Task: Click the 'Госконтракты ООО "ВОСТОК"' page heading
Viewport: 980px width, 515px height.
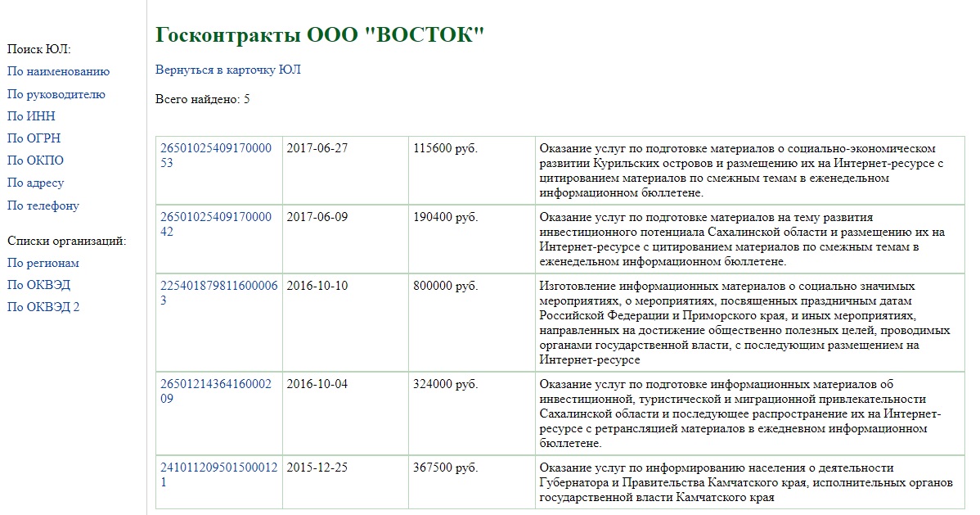Action: coord(320,35)
